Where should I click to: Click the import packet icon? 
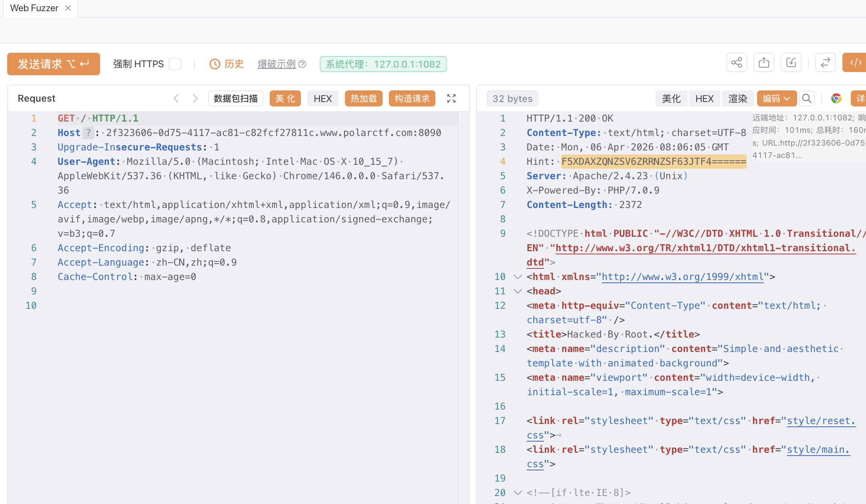pos(791,63)
